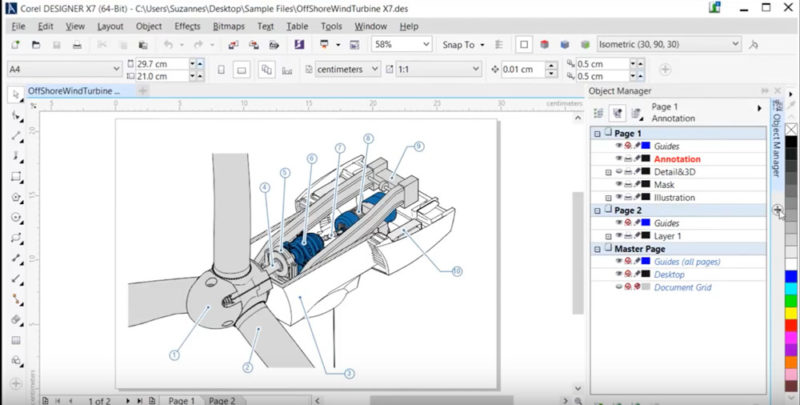800x405 pixels.
Task: Click the Export icon in toolbar
Action: coord(254,45)
